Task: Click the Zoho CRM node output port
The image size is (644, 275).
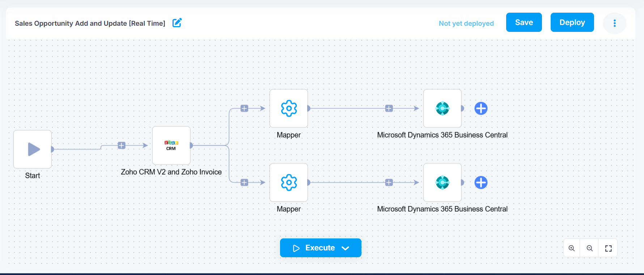Action: [191, 145]
